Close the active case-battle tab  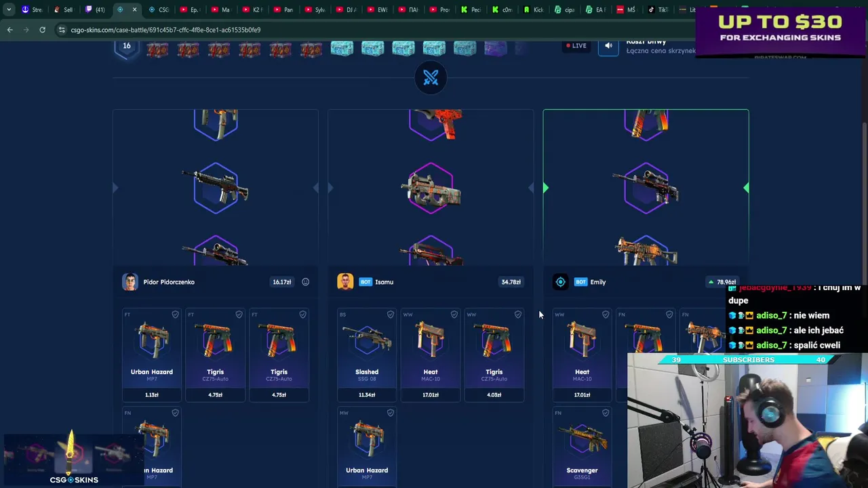[x=134, y=9]
